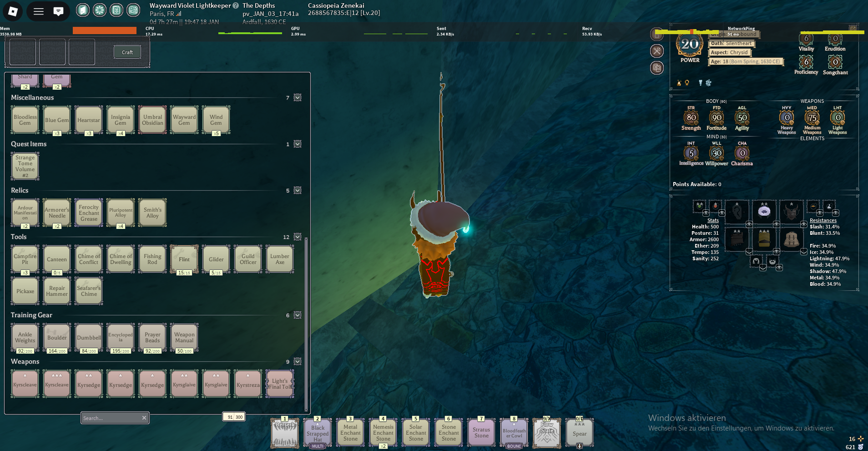This screenshot has height=451, width=868.
Task: Click the door exit icon
Action: pyautogui.click(x=82, y=10)
